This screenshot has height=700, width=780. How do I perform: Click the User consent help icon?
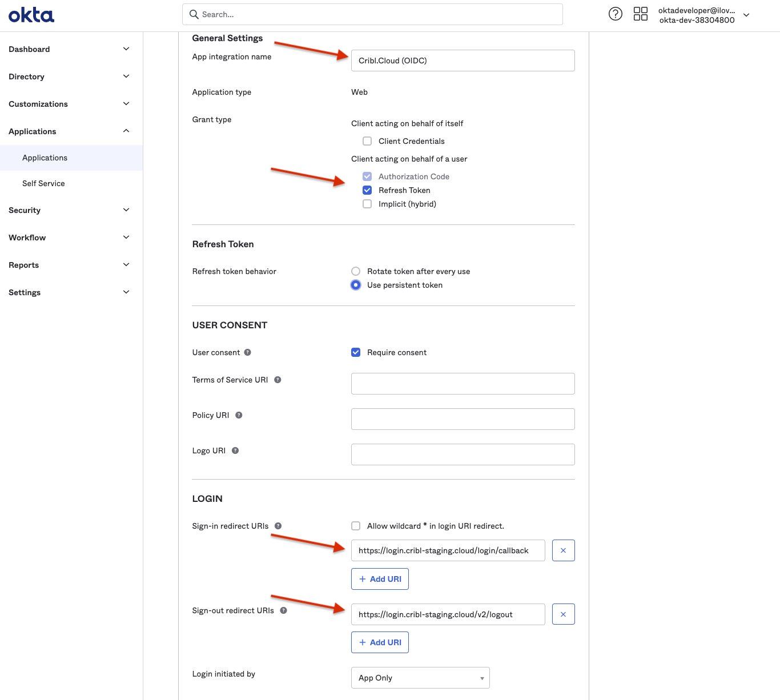[x=248, y=352]
